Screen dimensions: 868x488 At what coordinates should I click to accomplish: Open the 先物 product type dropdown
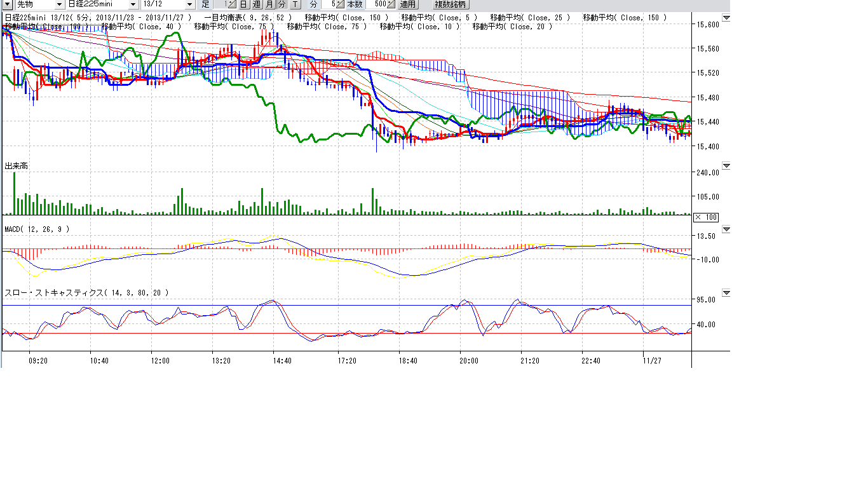59,4
